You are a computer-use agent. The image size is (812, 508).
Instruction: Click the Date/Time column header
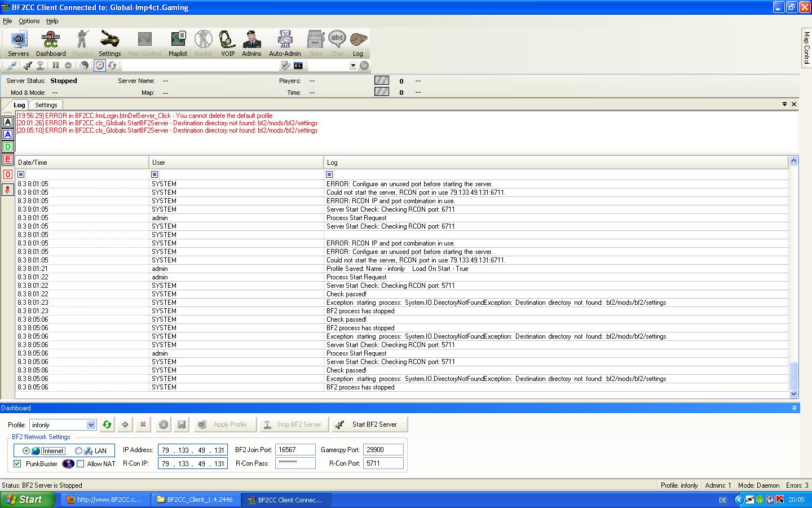[x=82, y=163]
